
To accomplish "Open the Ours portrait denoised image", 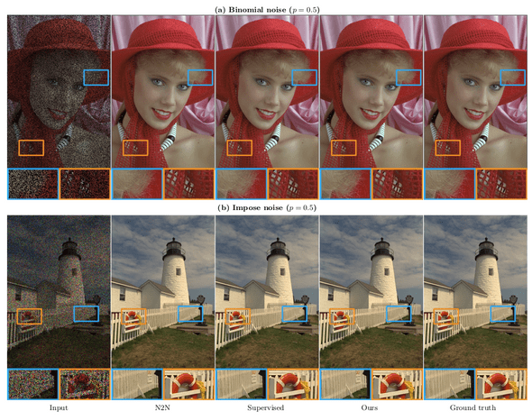I will pos(371,91).
